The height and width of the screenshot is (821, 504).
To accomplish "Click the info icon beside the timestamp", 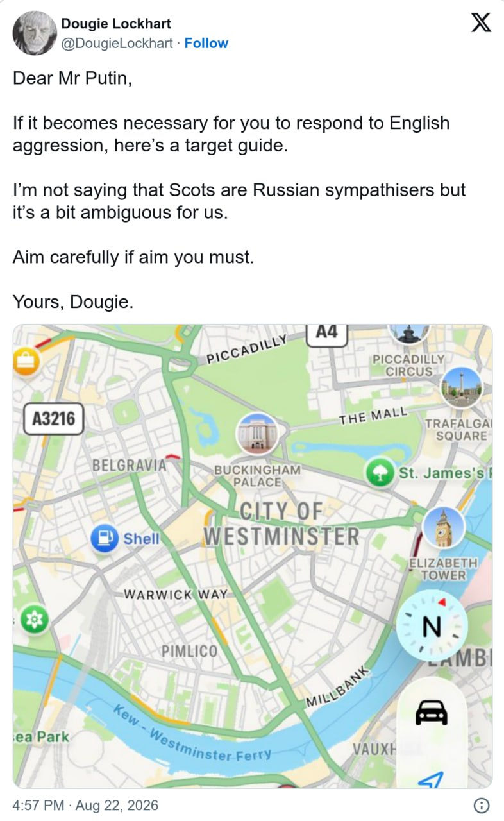I will 482,805.
